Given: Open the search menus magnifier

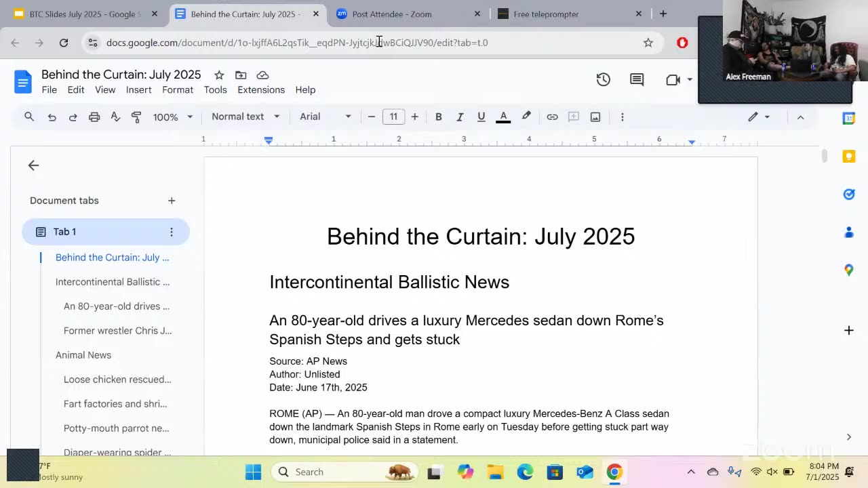Looking at the screenshot, I should pyautogui.click(x=29, y=117).
